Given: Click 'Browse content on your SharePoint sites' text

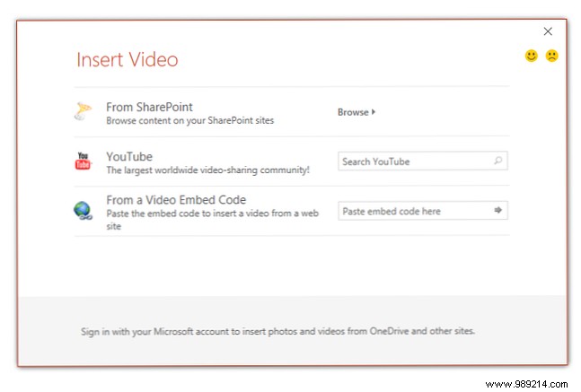Looking at the screenshot, I should 190,121.
